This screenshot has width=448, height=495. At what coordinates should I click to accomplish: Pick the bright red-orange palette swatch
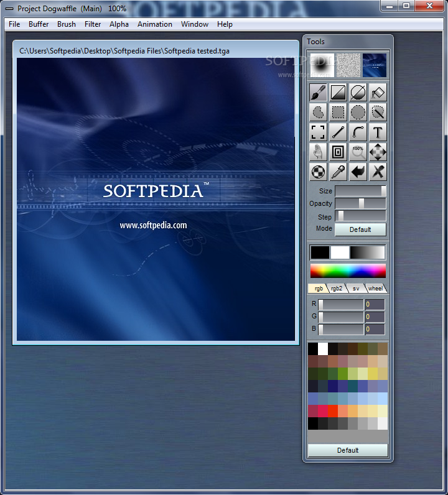[333, 411]
